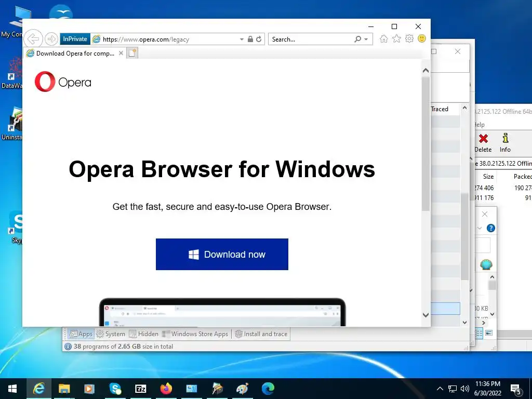The width and height of the screenshot is (532, 399).
Task: Open the Action Center notifications icon
Action: [x=516, y=390]
